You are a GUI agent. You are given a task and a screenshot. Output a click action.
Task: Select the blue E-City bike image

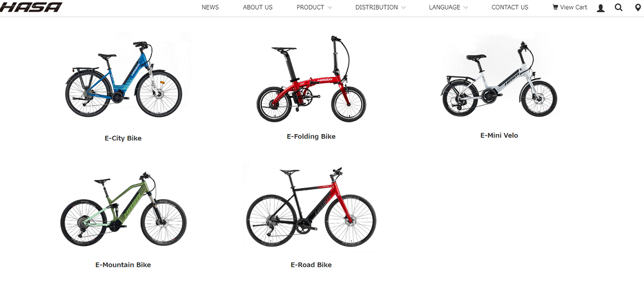(x=123, y=79)
